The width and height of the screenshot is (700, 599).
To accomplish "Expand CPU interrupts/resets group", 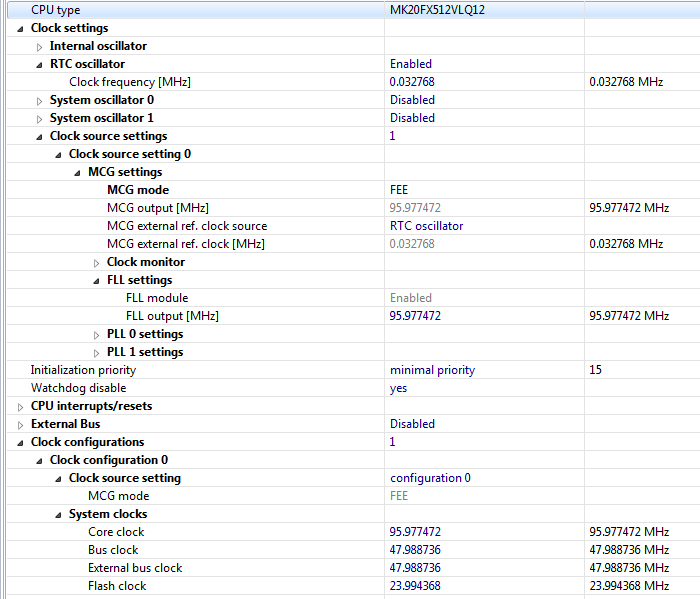I will pyautogui.click(x=20, y=407).
